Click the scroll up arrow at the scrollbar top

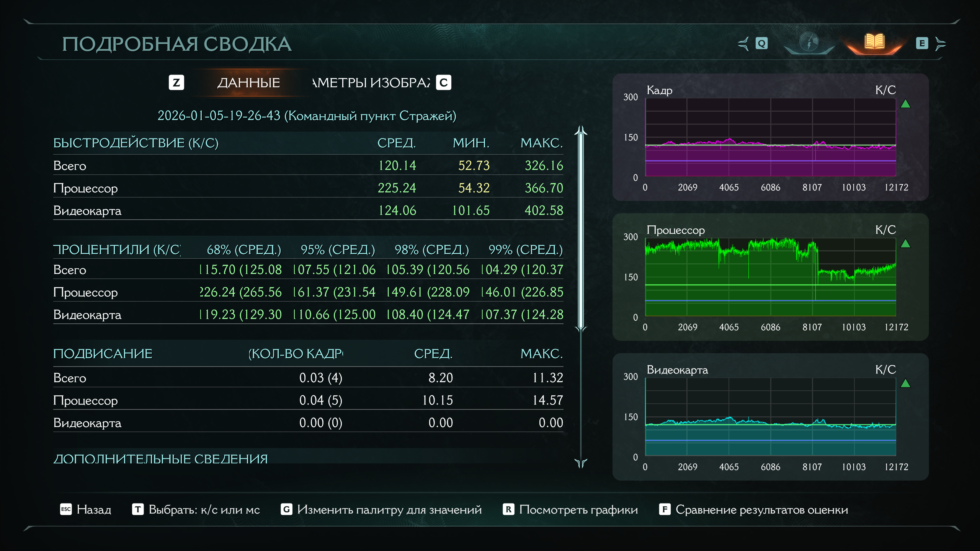(581, 131)
